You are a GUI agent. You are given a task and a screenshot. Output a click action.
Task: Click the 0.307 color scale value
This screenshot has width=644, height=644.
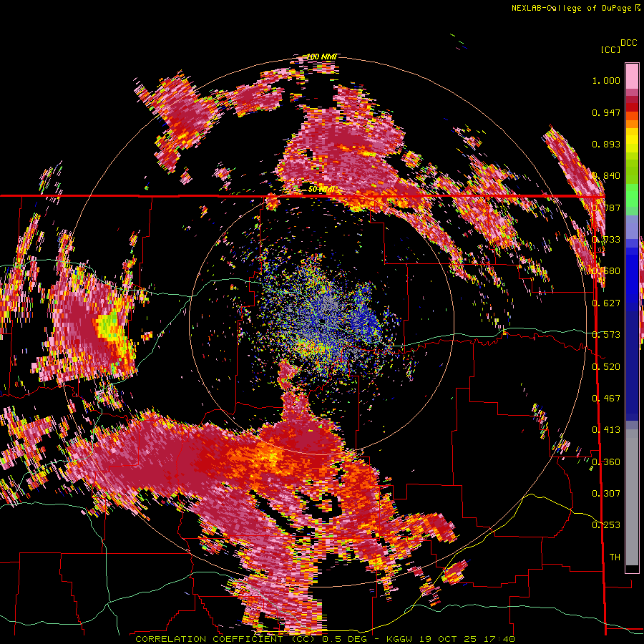click(x=606, y=493)
